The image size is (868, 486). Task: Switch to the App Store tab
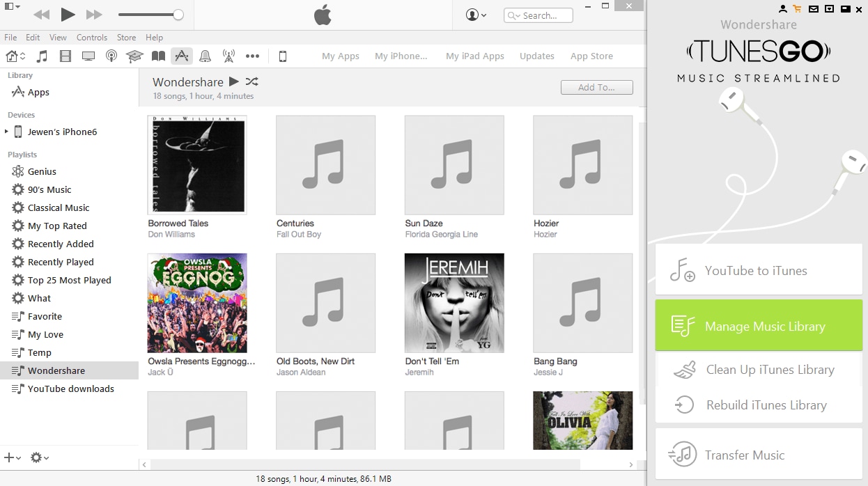point(591,56)
